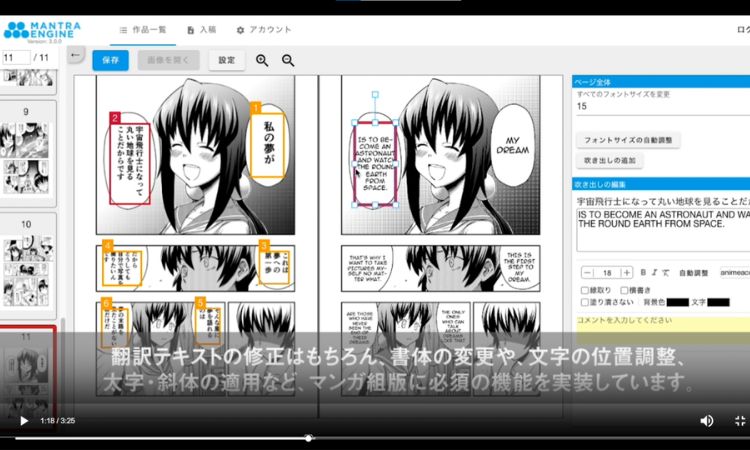Select orange speech bubble box 4

(x=122, y=268)
